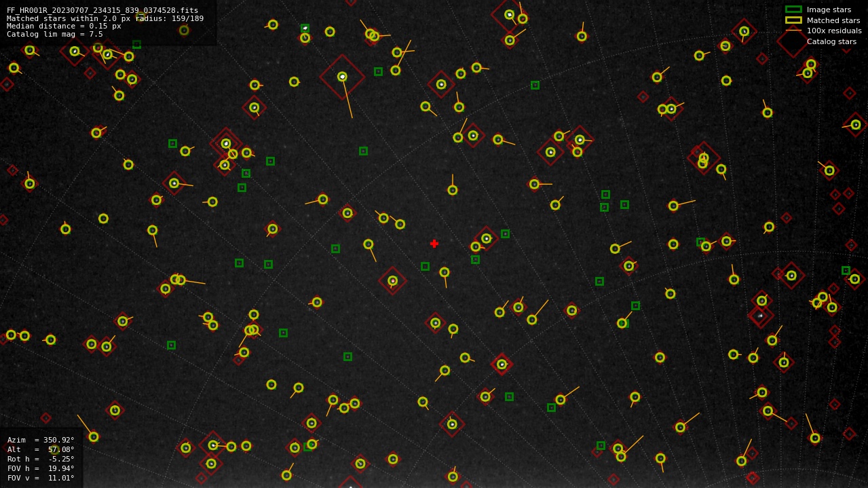Select the 'Catalog stars' legend label
The height and width of the screenshot is (488, 868).
[x=831, y=41]
